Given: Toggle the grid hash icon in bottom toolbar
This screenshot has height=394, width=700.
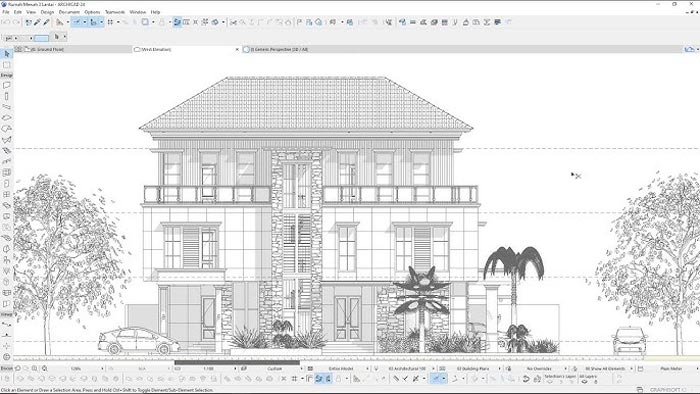Looking at the screenshot, I should [x=294, y=379].
